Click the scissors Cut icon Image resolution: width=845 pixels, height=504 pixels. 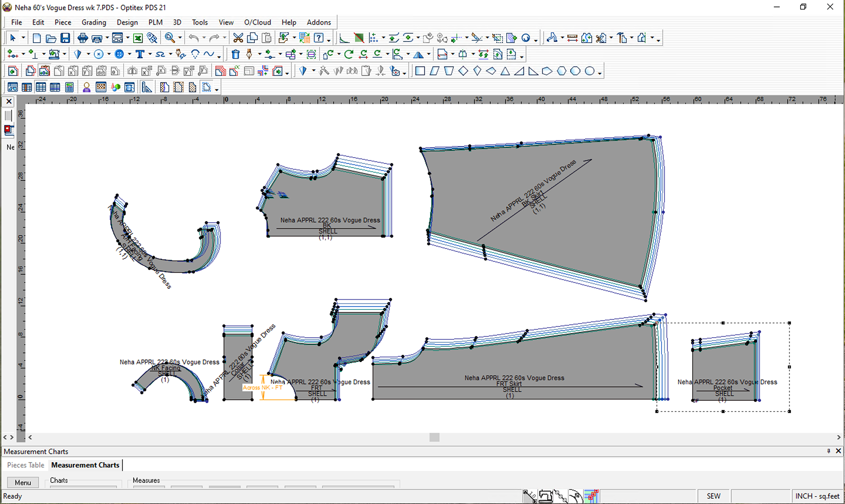click(x=238, y=38)
